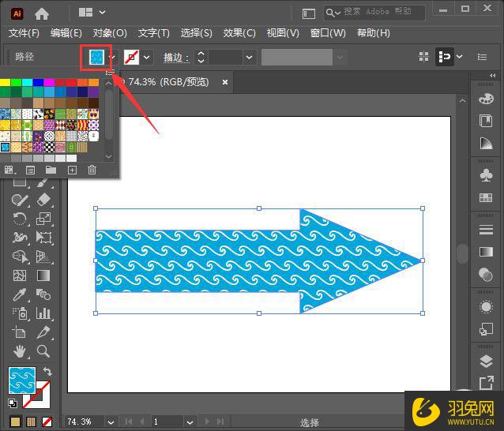Viewport: 504px width, 431px height.
Task: Select the Puppet Warp tool
Action: (x=20, y=238)
